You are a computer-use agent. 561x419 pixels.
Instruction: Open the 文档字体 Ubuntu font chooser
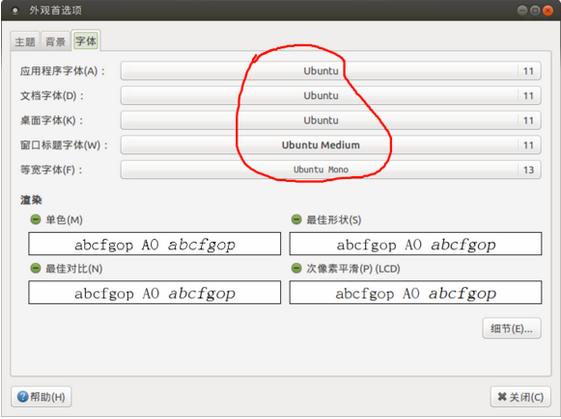click(331, 96)
